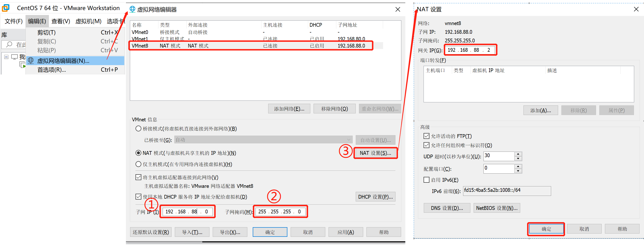Confirm with 确定 in NAT settings
Screen dimensions: 644x245
pos(546,229)
